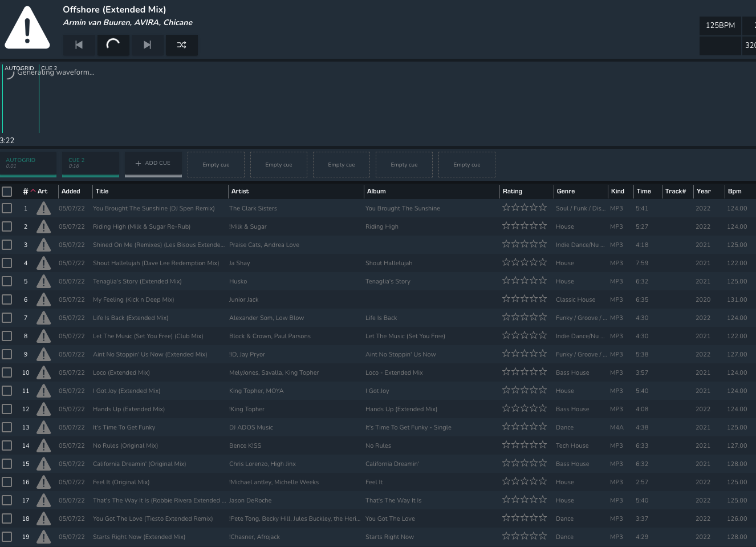Check the box for track 1
This screenshot has width=756, height=547.
[x=7, y=208]
